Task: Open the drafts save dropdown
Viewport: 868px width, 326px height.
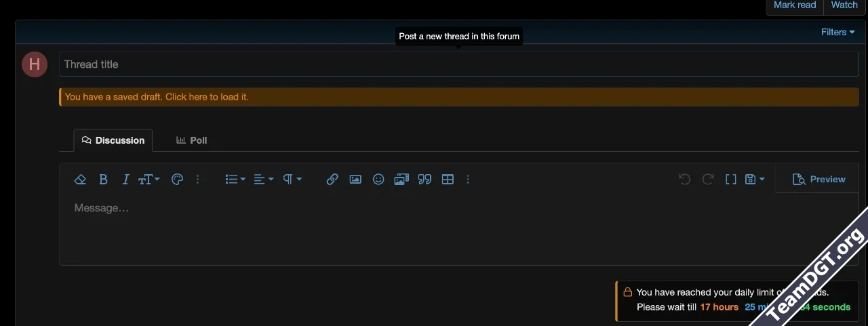Action: tap(755, 180)
